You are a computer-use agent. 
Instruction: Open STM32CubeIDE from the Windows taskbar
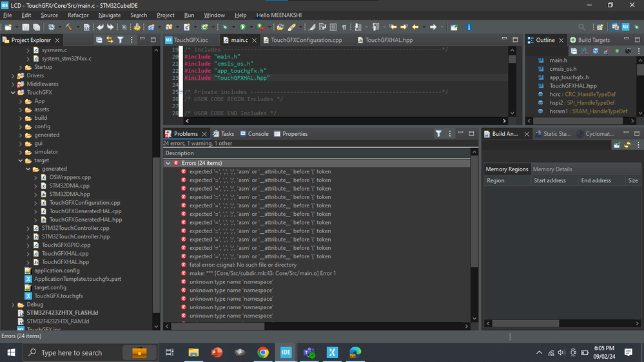286,352
